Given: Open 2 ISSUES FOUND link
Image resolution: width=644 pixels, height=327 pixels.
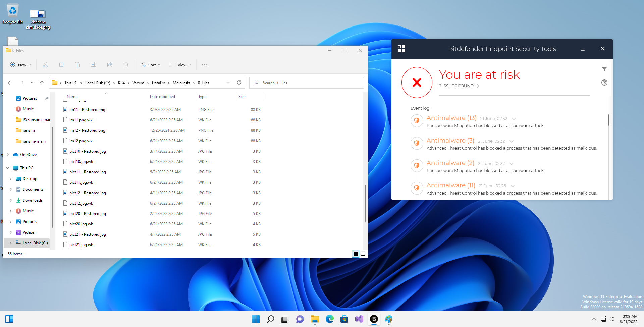Looking at the screenshot, I should tap(456, 86).
